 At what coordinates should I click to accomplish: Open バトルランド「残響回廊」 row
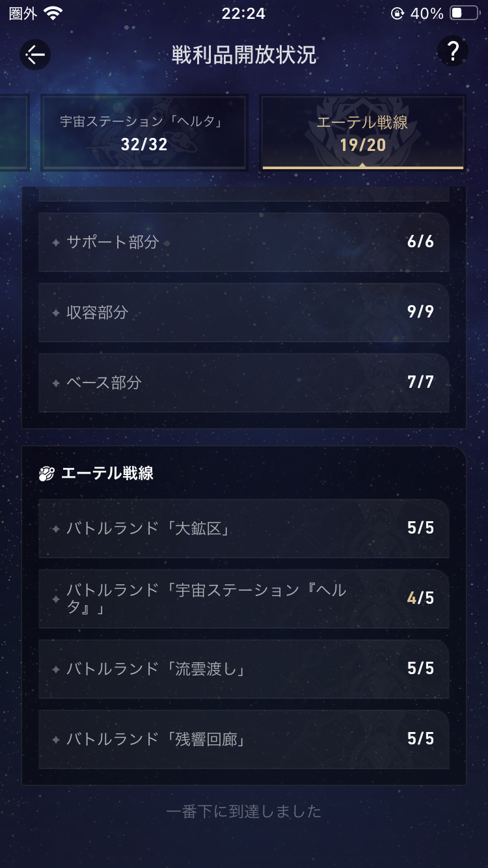click(x=243, y=739)
